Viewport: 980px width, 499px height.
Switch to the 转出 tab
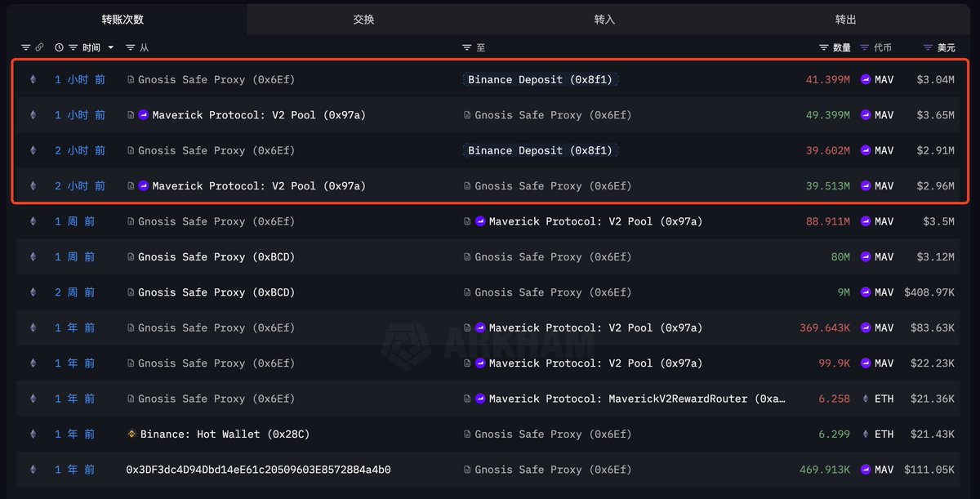click(x=846, y=19)
